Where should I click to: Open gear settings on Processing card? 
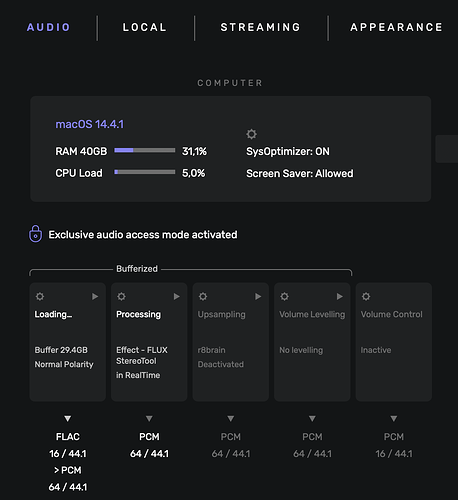coord(121,296)
